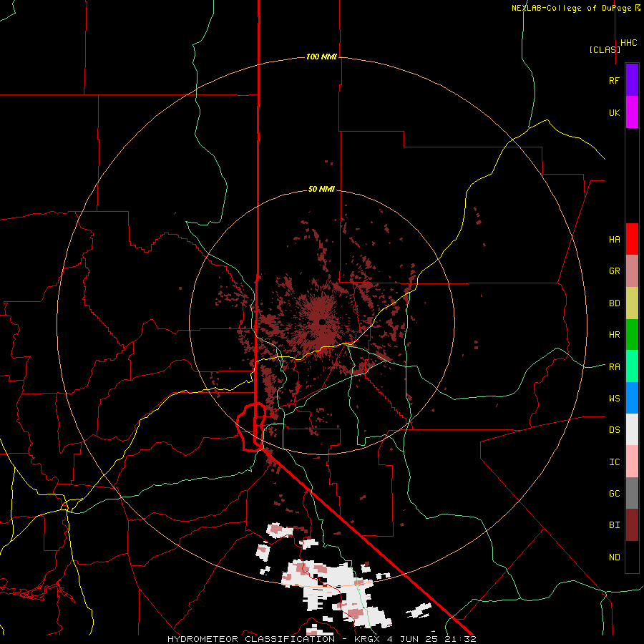
Task: Click the ND black legend swatch
Action: click(x=632, y=557)
